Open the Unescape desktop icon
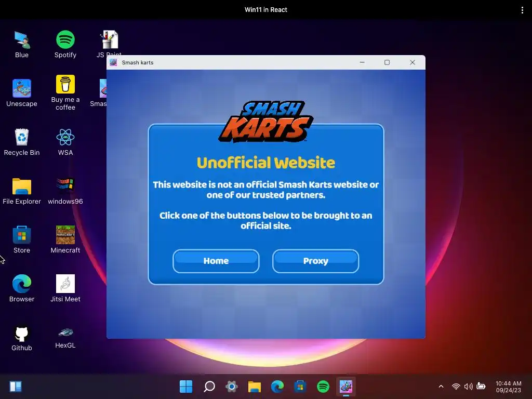 coord(22,93)
